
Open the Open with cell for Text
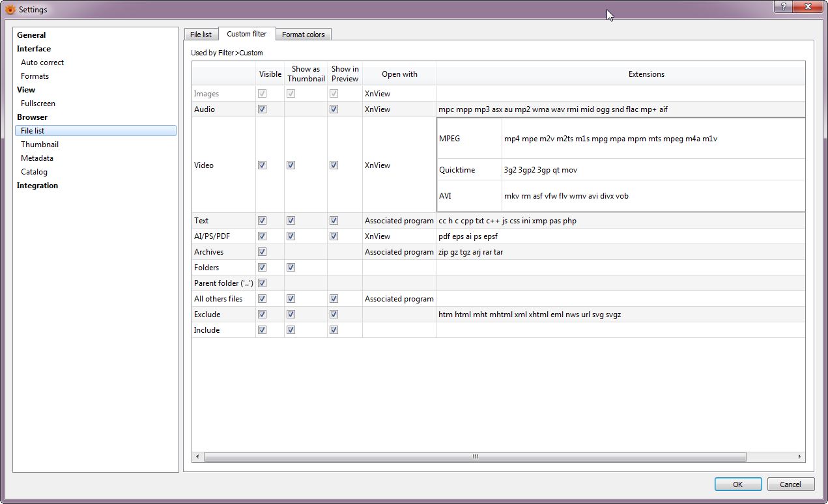[399, 221]
